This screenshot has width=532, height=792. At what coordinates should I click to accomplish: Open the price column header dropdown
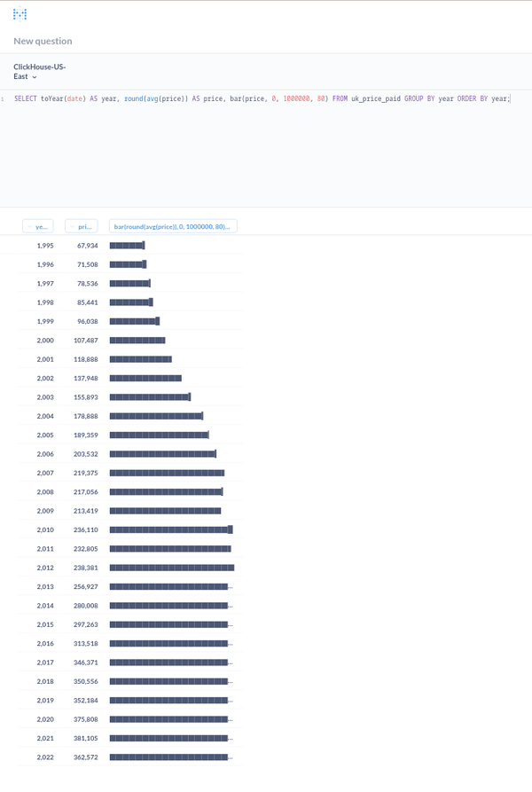coord(82,225)
